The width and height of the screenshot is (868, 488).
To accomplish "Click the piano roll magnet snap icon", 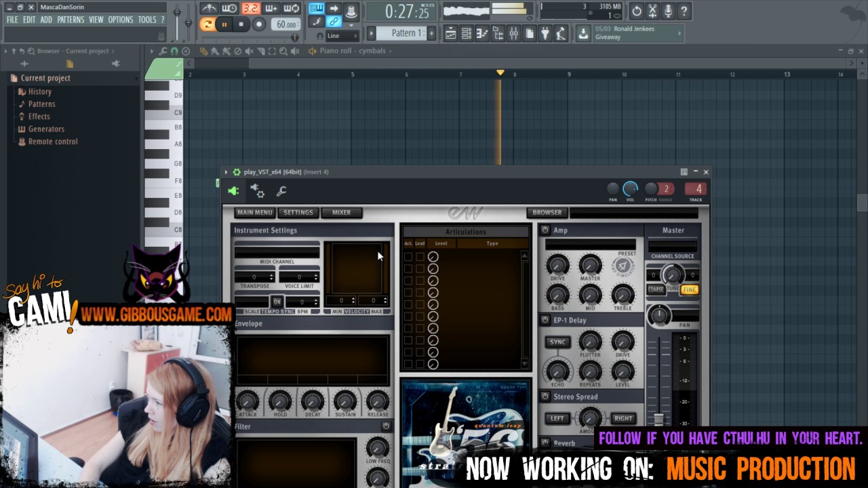I will tap(174, 51).
